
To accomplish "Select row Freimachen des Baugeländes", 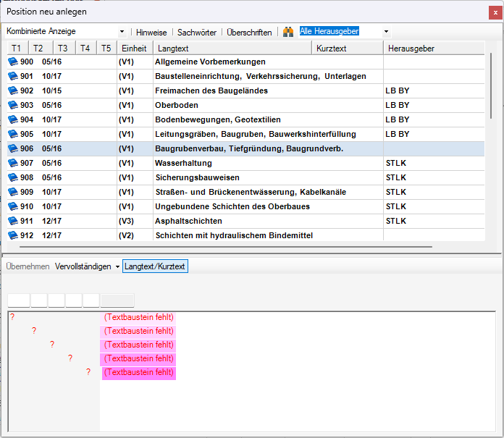I will click(x=245, y=90).
